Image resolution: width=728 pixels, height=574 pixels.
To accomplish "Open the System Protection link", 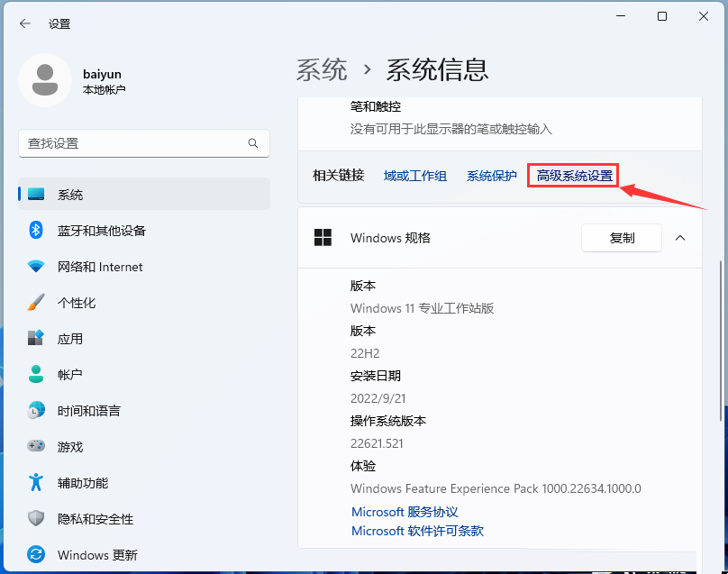I will (491, 176).
